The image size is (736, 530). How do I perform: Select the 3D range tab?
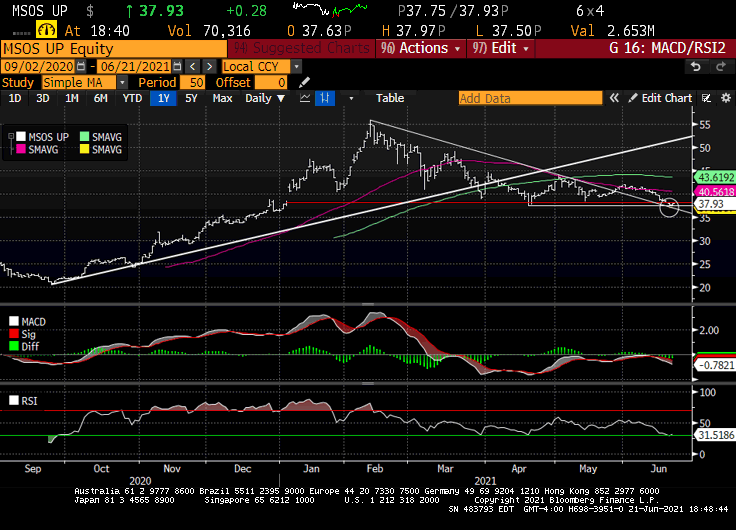point(43,98)
